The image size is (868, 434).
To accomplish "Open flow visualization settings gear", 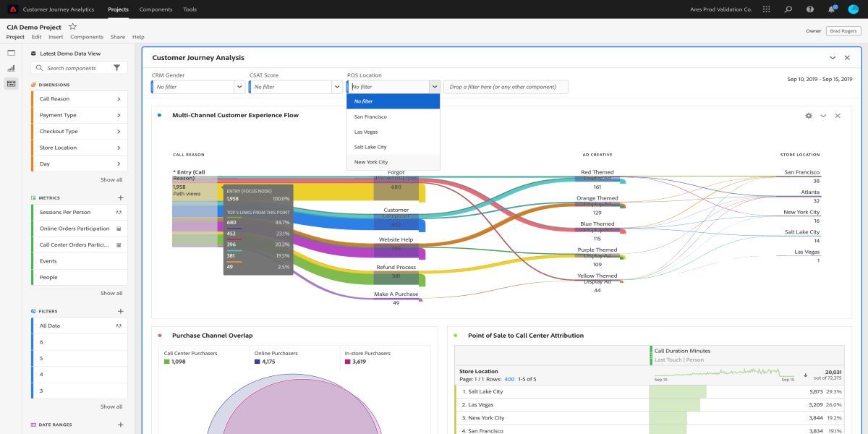I will tap(809, 116).
